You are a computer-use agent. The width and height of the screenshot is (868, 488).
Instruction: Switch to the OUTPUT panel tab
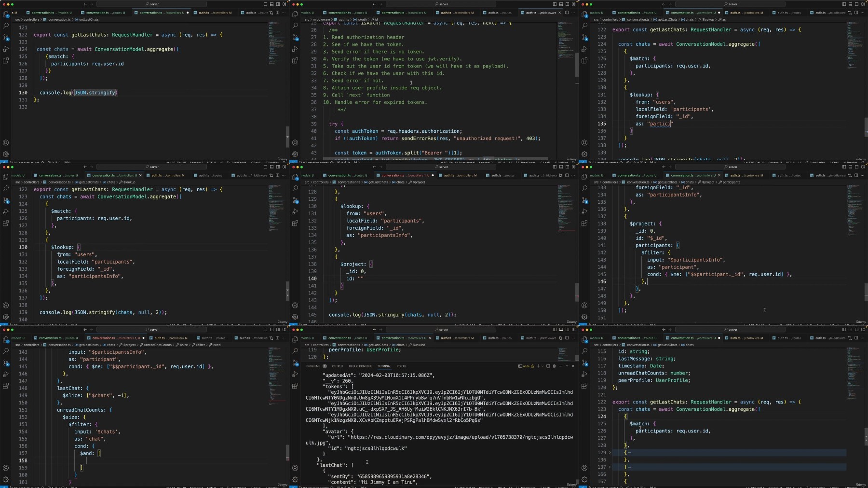coord(338,366)
